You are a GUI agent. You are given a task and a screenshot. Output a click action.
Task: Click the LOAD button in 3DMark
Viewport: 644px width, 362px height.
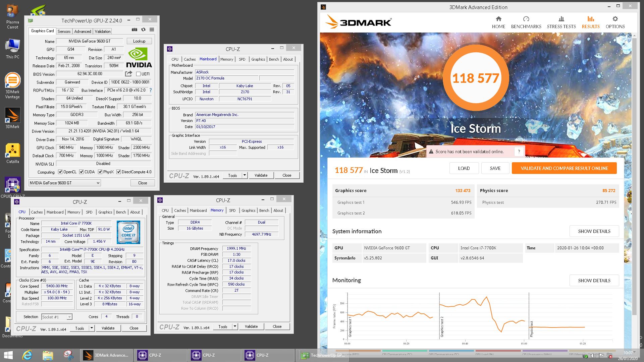coord(464,168)
